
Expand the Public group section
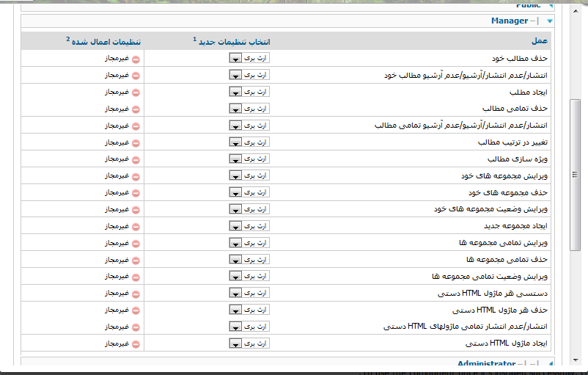[550, 5]
